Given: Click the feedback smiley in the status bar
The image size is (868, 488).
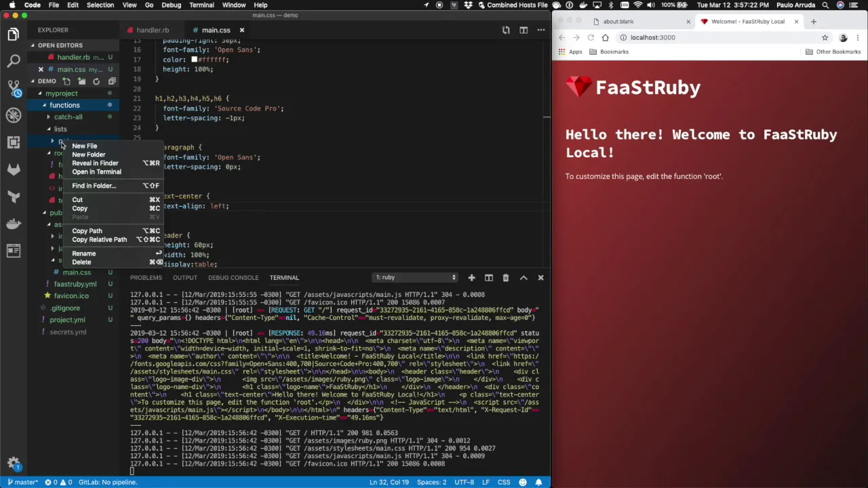Looking at the screenshot, I should click(x=523, y=482).
